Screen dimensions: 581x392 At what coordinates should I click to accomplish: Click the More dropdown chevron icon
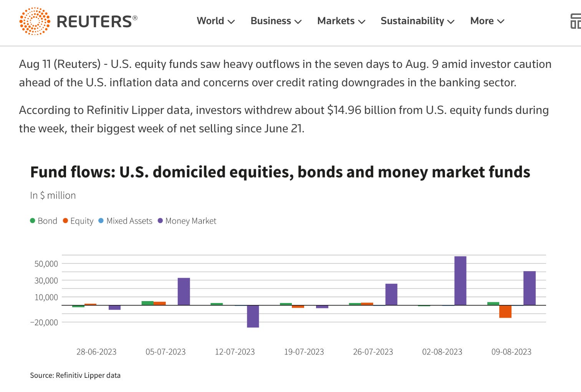tap(501, 22)
